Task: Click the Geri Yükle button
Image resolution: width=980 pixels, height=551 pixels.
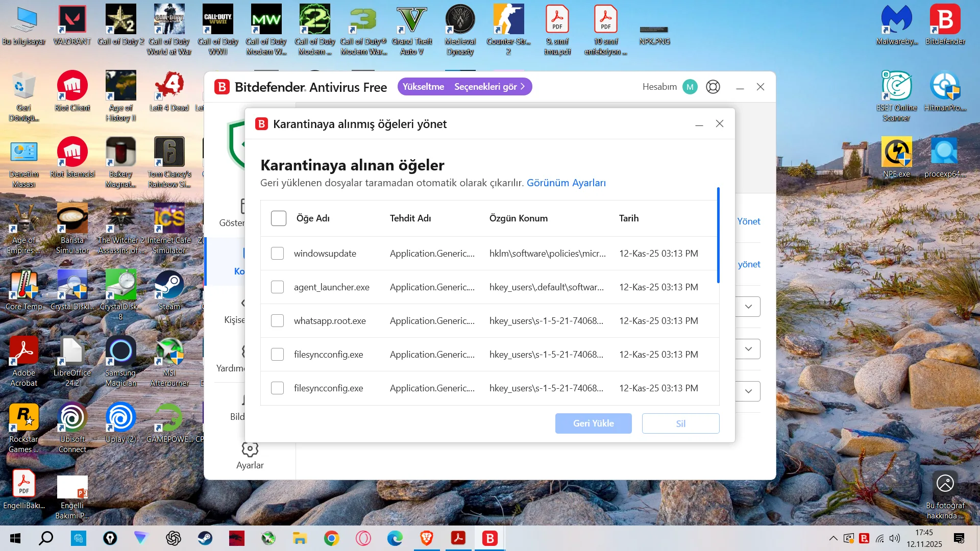Action: pyautogui.click(x=594, y=423)
